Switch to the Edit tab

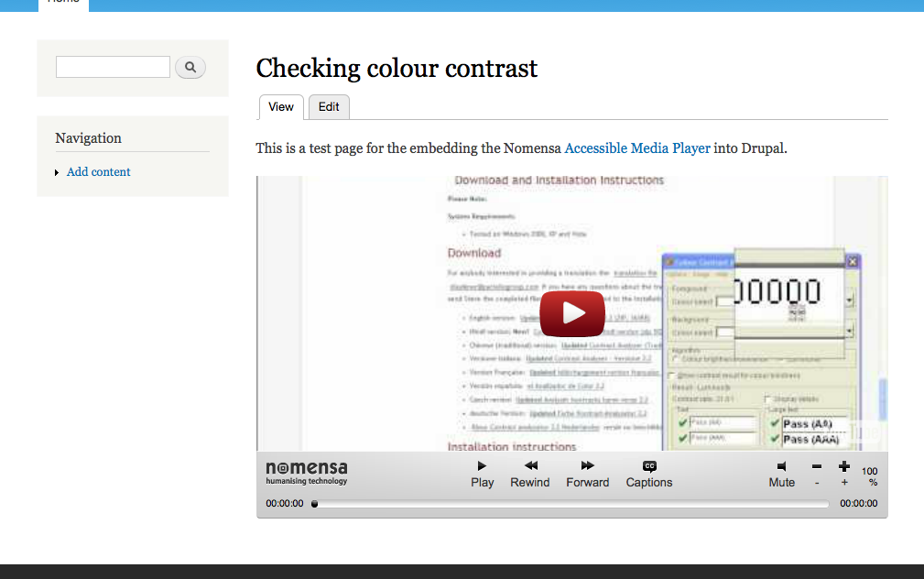tap(329, 107)
